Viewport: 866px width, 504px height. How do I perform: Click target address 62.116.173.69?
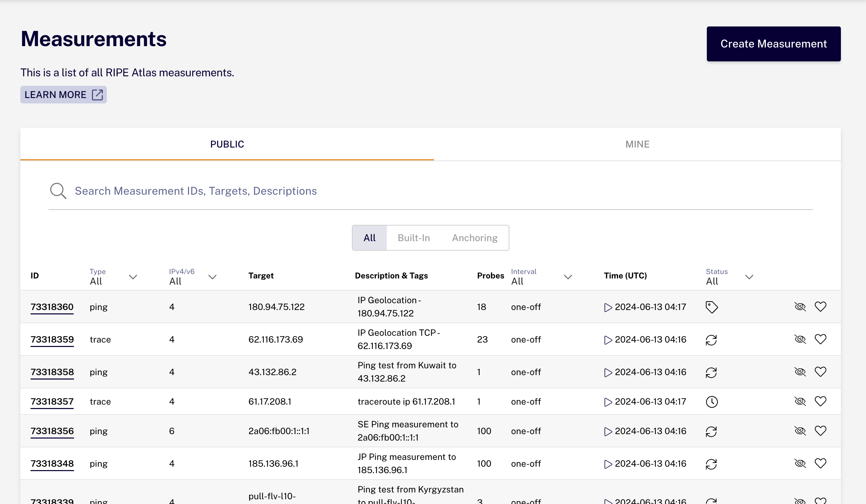(x=276, y=340)
